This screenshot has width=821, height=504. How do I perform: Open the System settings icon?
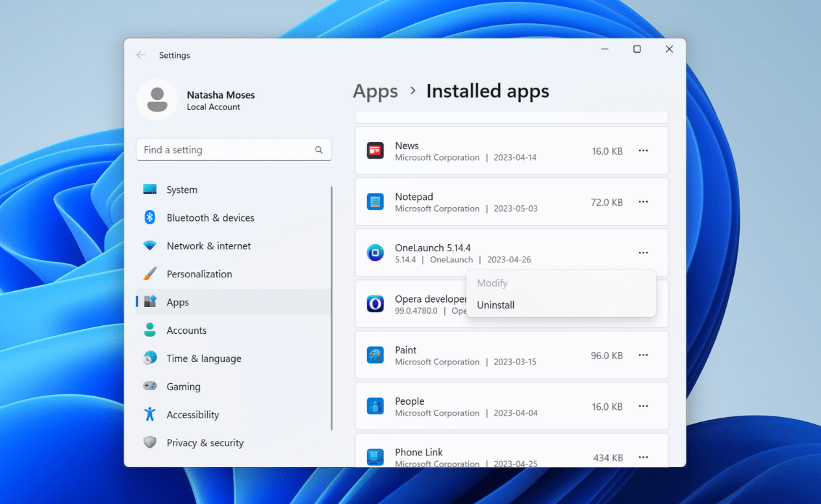[x=150, y=190]
